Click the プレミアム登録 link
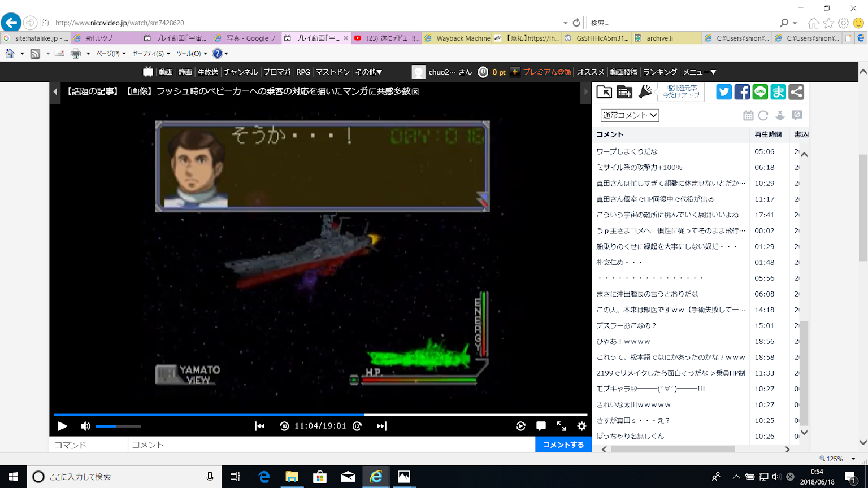 (546, 72)
